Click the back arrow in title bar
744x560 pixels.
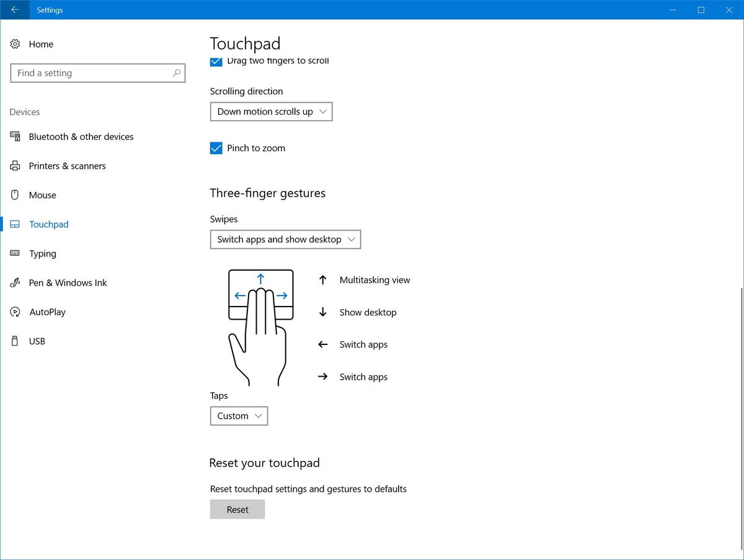[15, 10]
